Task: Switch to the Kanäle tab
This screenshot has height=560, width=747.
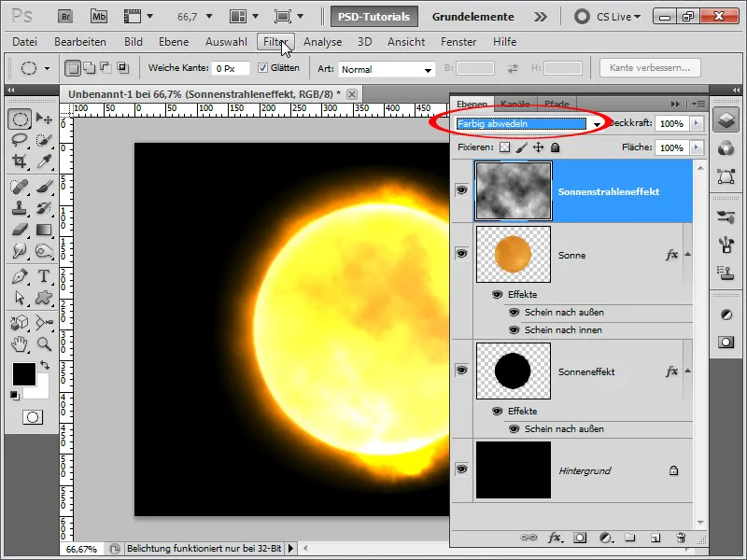Action: [x=515, y=104]
